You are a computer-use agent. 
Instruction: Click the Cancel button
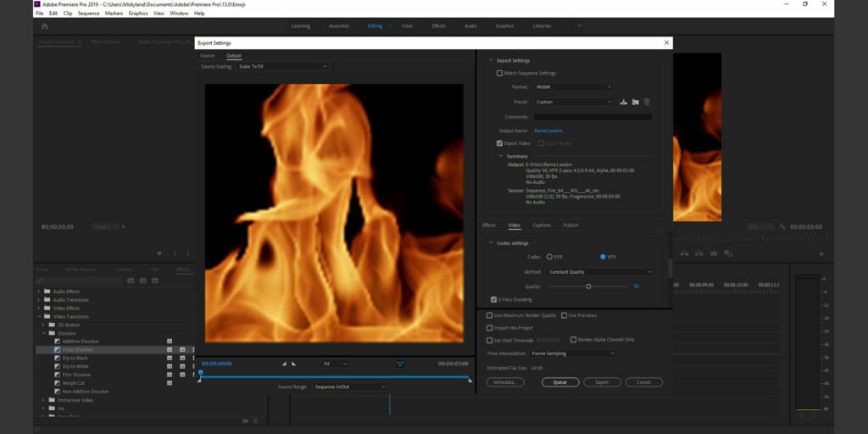(644, 382)
